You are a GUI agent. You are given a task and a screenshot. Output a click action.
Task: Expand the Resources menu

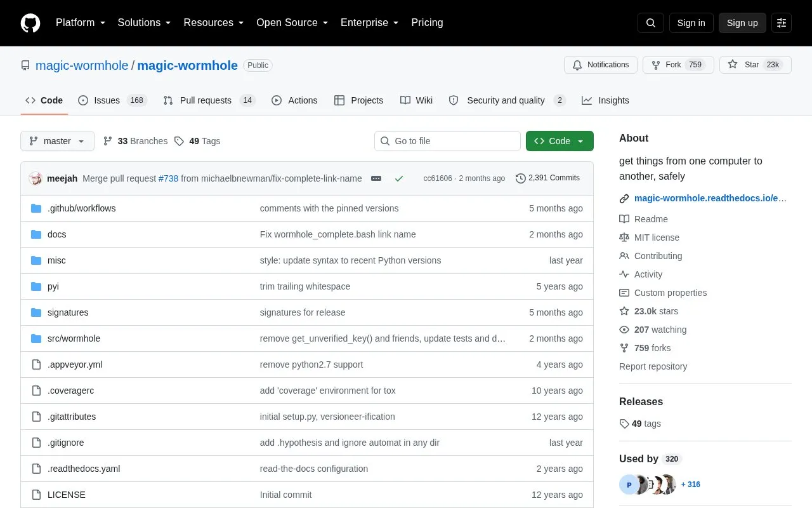tap(214, 23)
